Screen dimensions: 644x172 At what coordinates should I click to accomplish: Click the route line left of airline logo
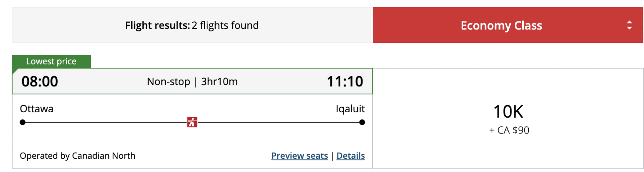(104, 122)
